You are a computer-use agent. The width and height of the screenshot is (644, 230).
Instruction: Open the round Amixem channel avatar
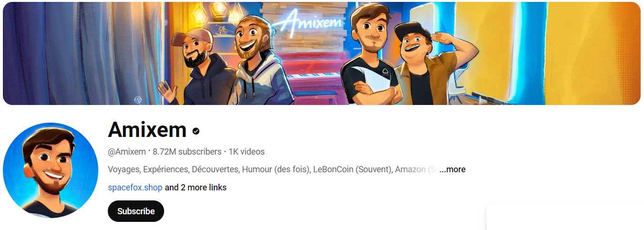point(51,170)
